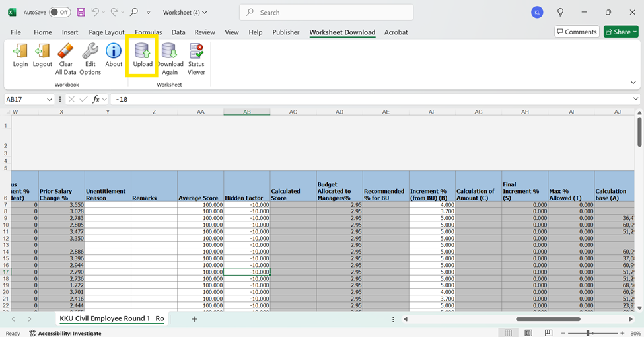Upload the worksheet data

[x=143, y=56]
